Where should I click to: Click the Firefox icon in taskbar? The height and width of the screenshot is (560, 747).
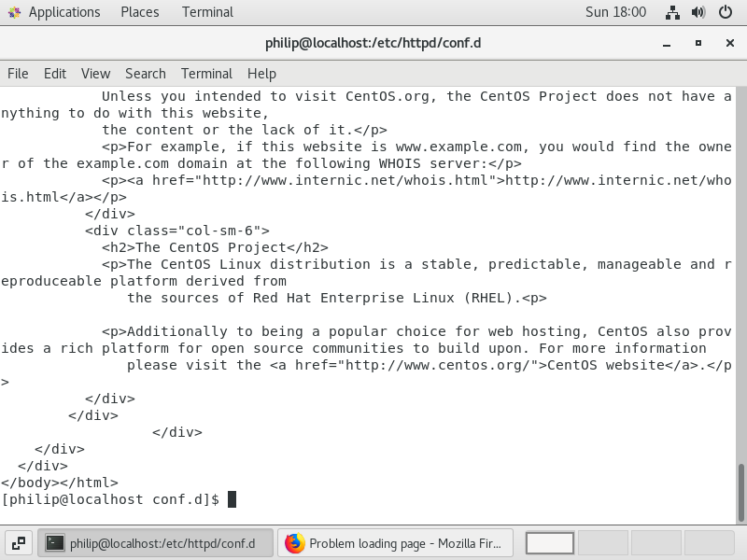[x=295, y=543]
